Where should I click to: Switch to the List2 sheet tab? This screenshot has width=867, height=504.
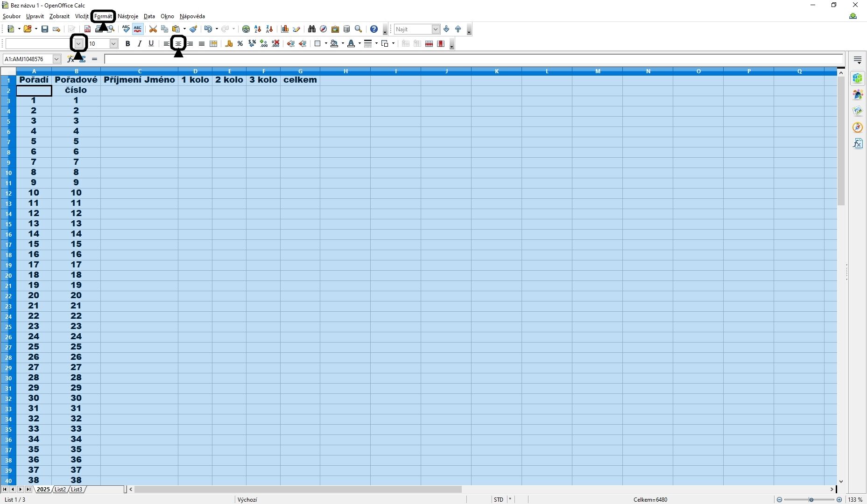coord(60,489)
